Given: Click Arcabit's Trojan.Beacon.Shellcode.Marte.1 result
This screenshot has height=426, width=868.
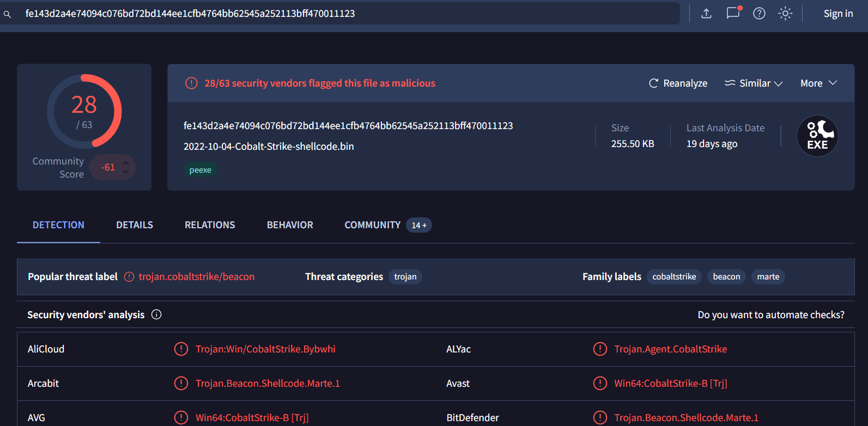Looking at the screenshot, I should [268, 384].
